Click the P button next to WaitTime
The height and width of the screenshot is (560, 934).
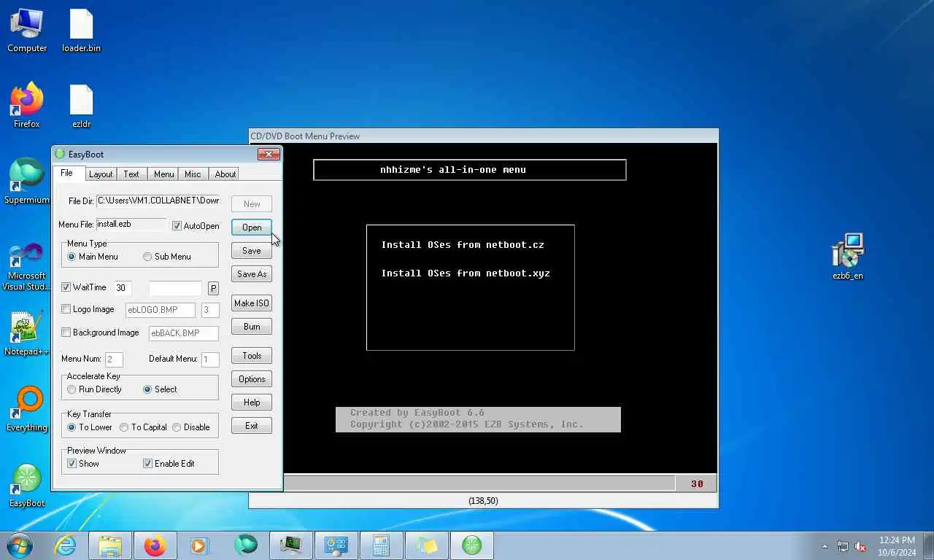[213, 288]
